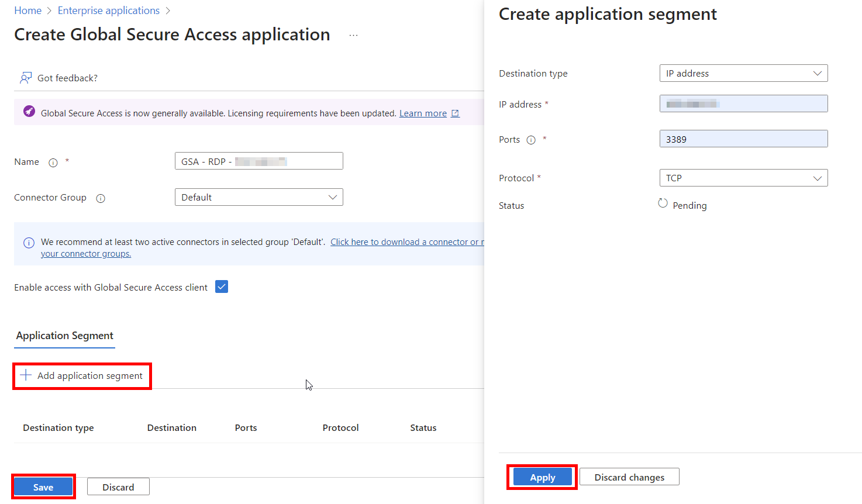Focus the IP address input field

click(744, 103)
